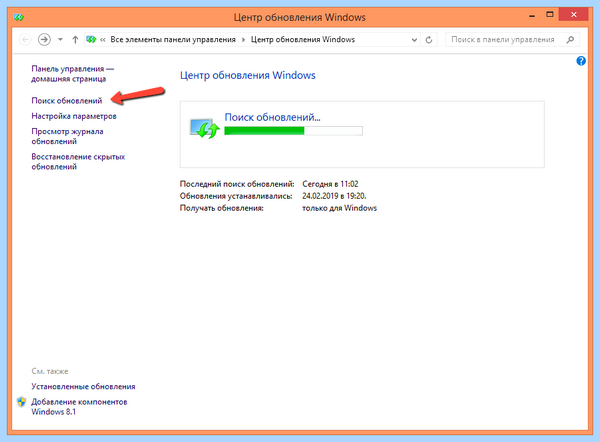Refresh the page with the refresh icon

click(x=429, y=39)
